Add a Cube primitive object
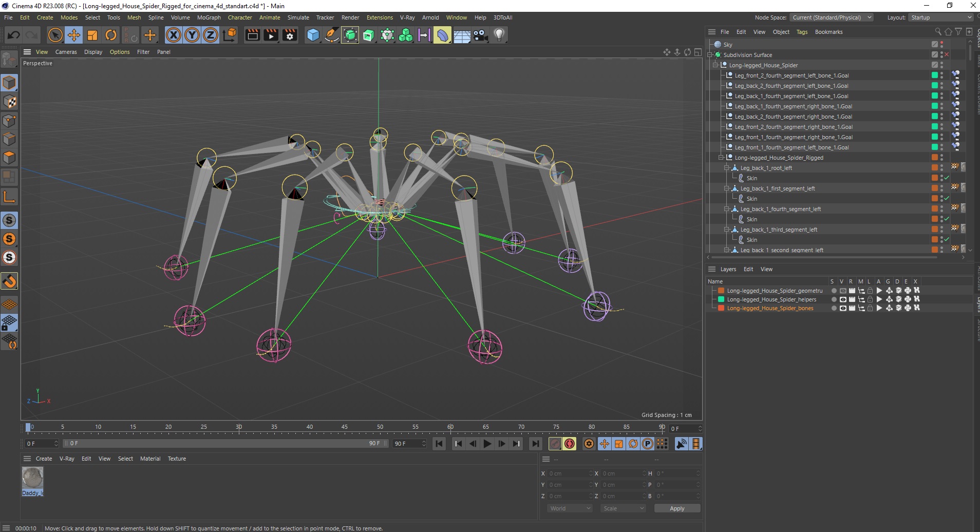Screen dimensions: 980x532 click(313, 35)
